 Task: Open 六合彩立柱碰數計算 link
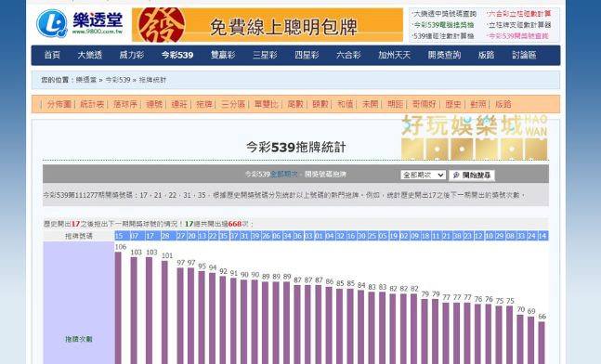pyautogui.click(x=519, y=14)
